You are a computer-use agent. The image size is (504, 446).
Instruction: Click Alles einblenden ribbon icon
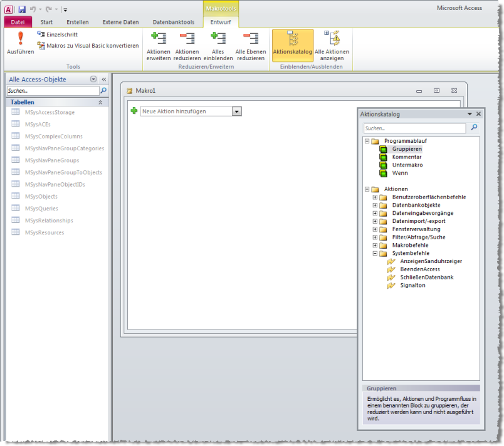coord(218,39)
